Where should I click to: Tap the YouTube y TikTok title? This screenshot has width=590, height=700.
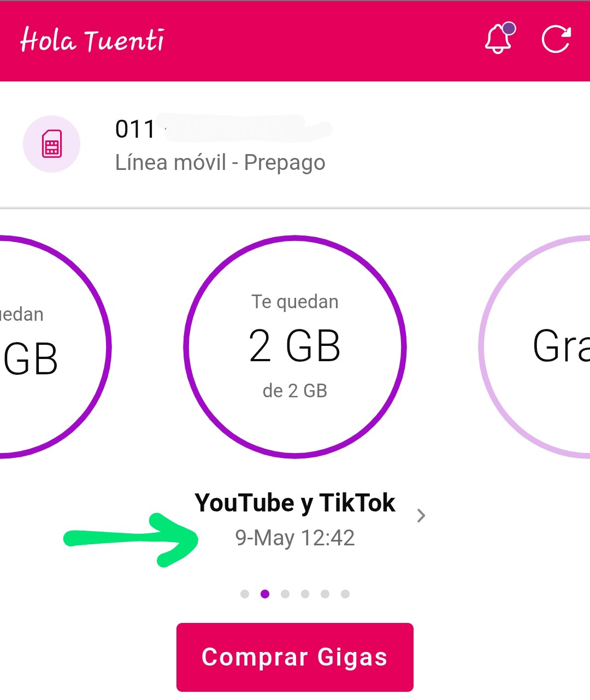pos(295,503)
